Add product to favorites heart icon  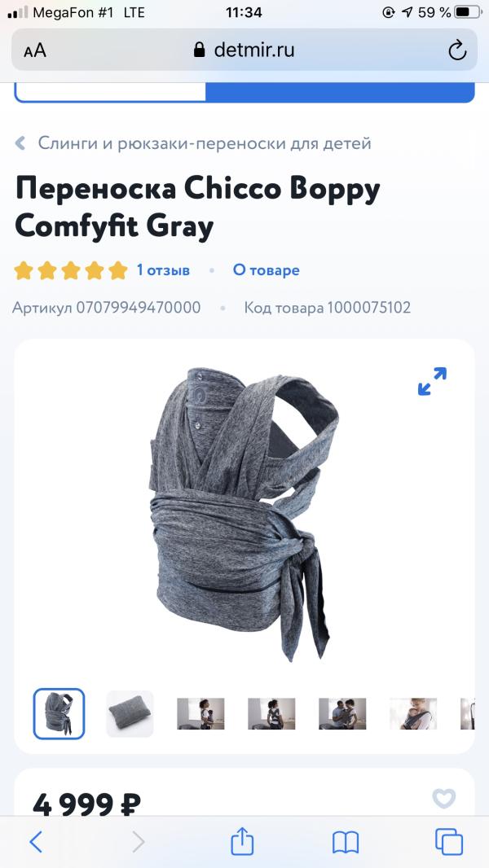click(x=443, y=798)
